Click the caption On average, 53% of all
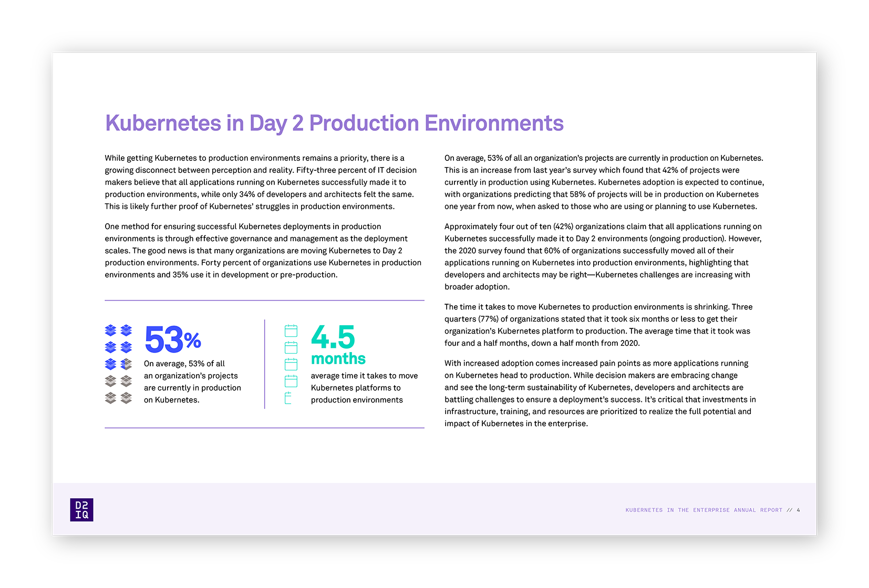This screenshot has width=869, height=588. (184, 364)
